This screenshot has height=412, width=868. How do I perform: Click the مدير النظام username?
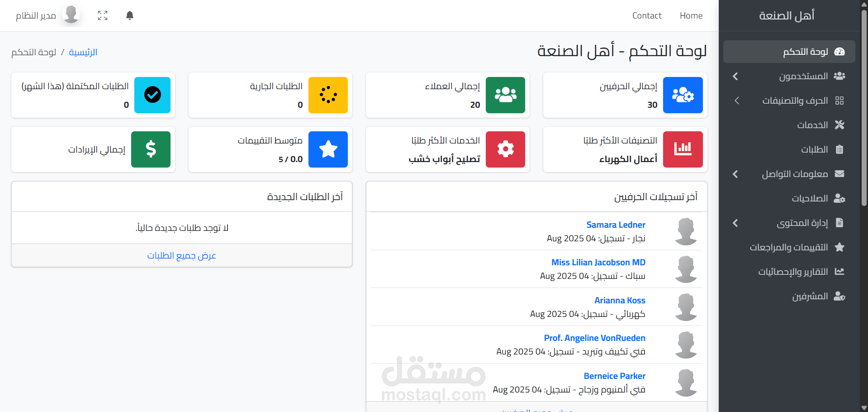pos(36,15)
